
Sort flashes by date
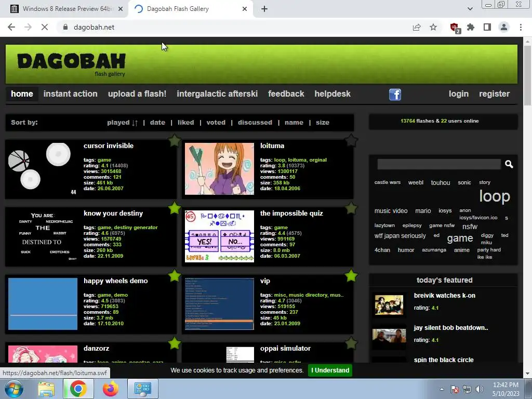point(157,123)
